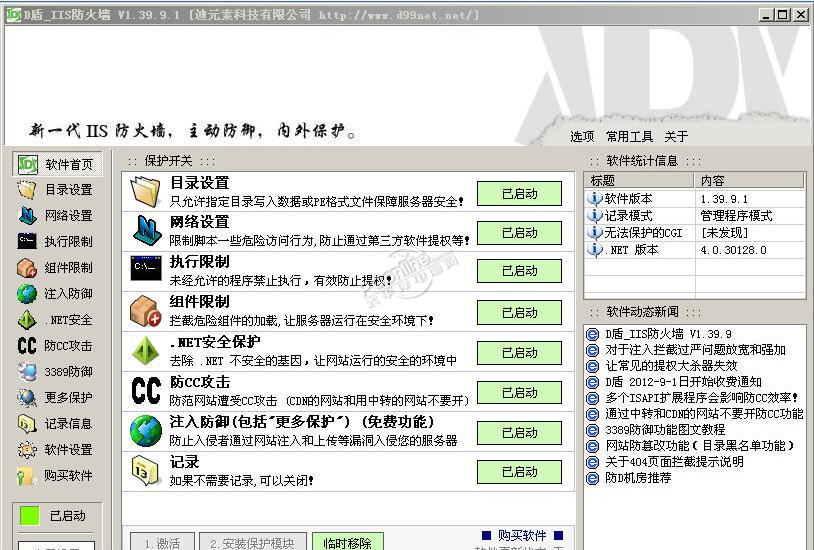
Task: Click the news icon beside 防D机房推荐
Action: 592,478
